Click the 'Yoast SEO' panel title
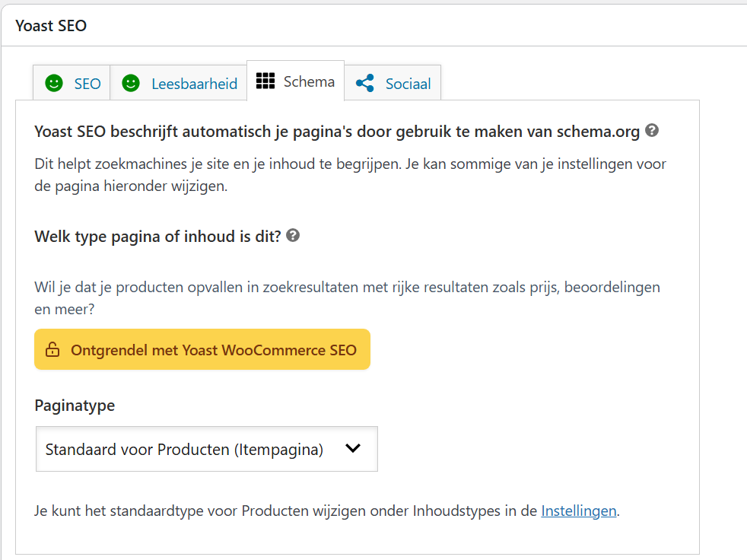The height and width of the screenshot is (560, 747). [x=51, y=26]
